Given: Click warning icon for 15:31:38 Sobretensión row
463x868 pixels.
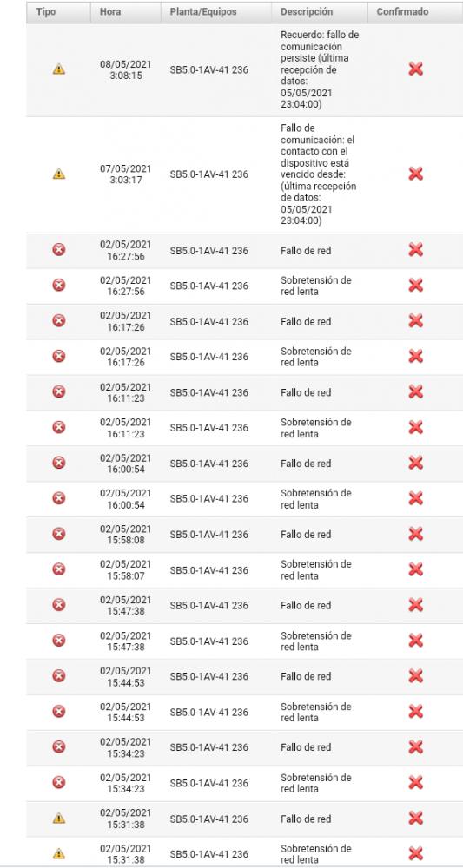Looking at the screenshot, I should click(x=59, y=853).
